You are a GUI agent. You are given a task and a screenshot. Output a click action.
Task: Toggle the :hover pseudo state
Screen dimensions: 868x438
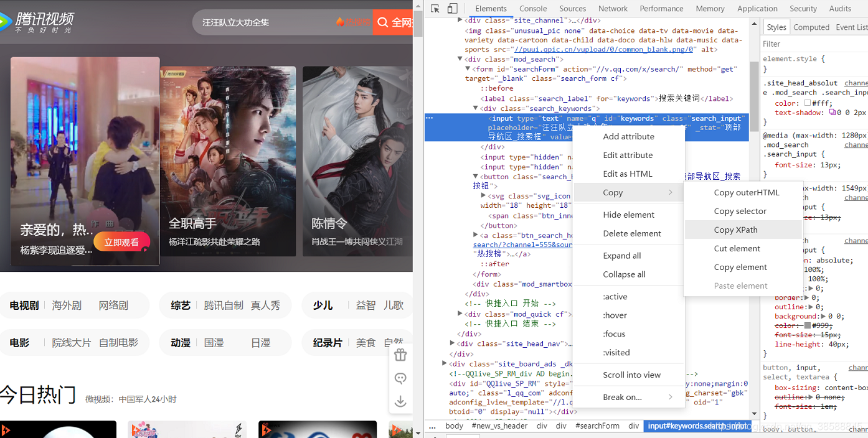tap(628, 315)
